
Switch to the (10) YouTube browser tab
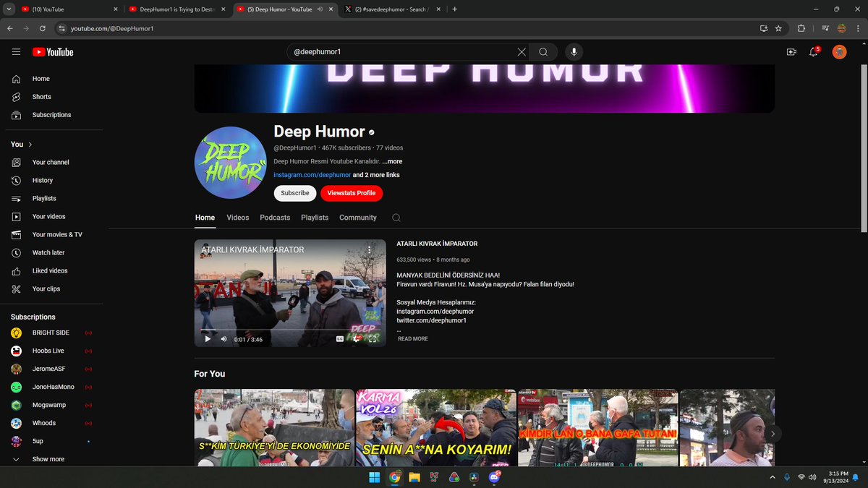[69, 9]
